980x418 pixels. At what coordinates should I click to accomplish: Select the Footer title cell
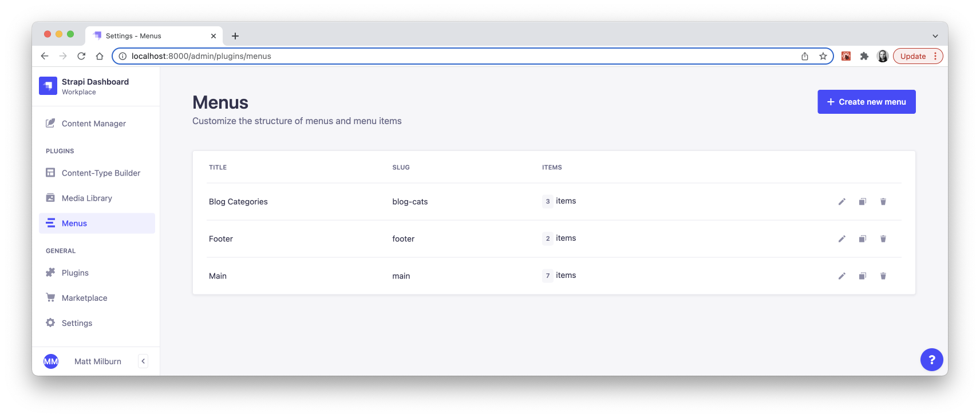[221, 239]
